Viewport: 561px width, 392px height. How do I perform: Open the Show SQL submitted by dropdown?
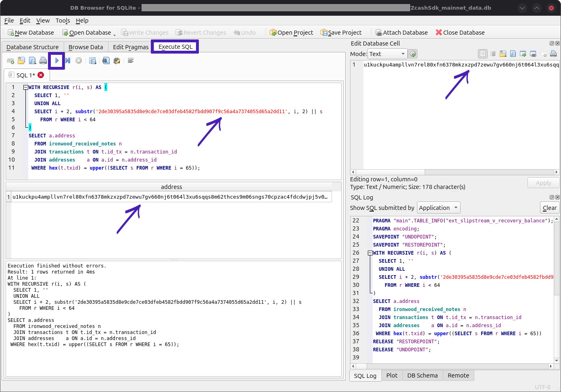click(x=438, y=208)
